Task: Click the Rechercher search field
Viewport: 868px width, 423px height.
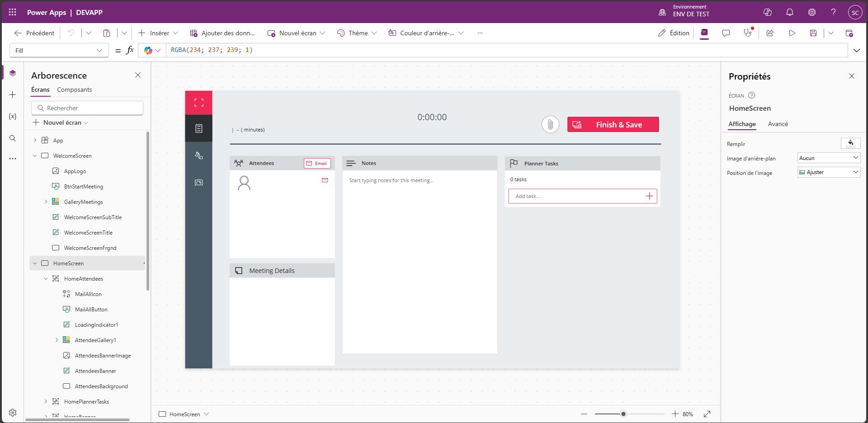Action: pos(87,108)
